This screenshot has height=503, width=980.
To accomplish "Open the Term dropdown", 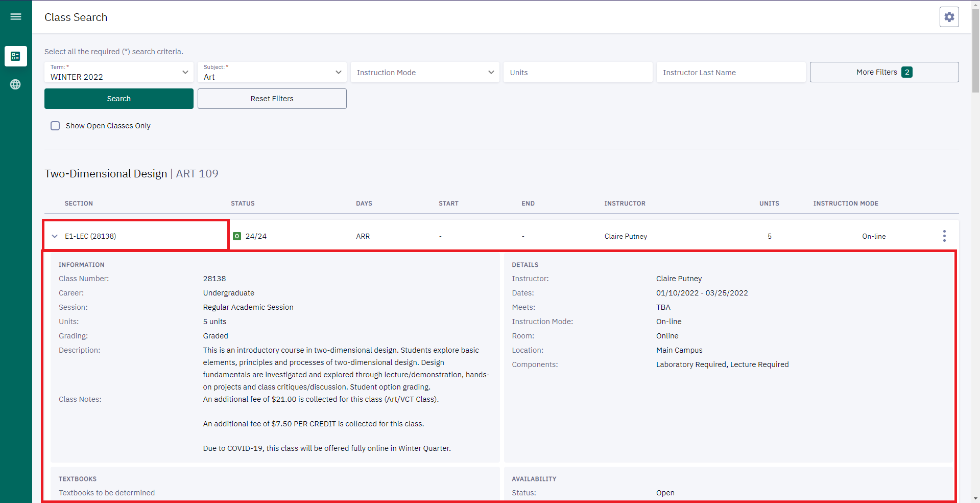I will 118,72.
